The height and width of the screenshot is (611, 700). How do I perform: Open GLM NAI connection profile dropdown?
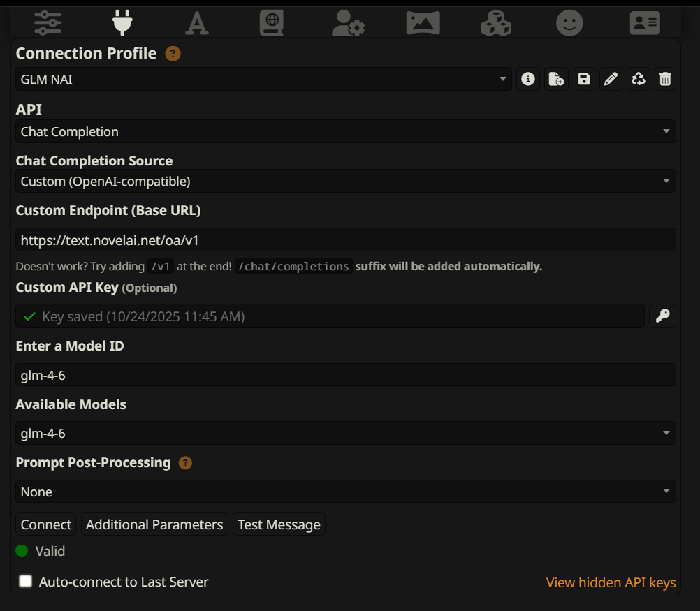point(263,79)
